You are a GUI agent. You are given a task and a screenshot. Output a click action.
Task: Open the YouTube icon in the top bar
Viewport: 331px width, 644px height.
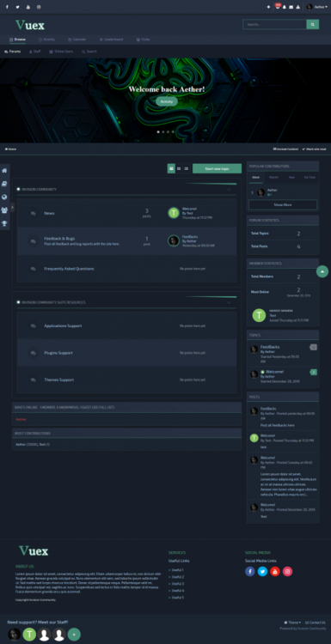point(28,7)
